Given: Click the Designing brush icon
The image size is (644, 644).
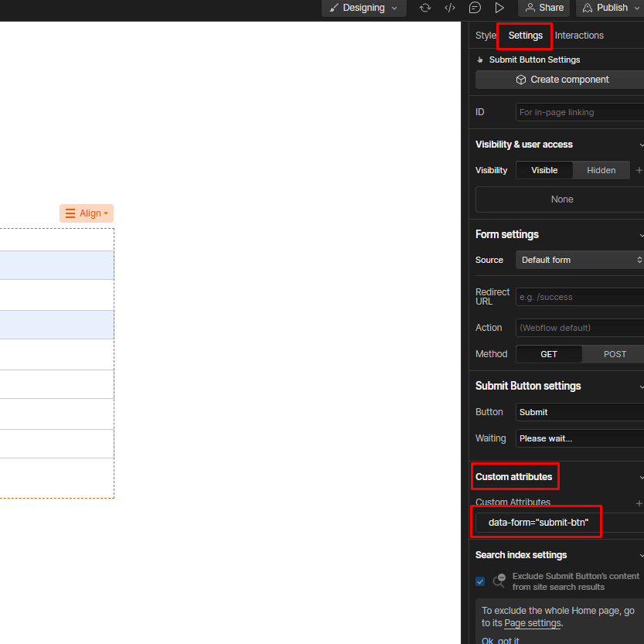Looking at the screenshot, I should point(333,8).
